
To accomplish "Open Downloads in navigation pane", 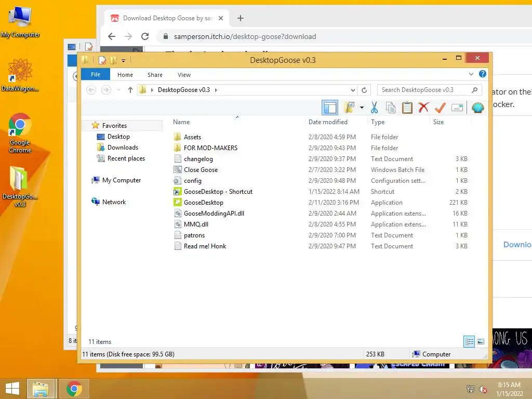I will click(123, 148).
